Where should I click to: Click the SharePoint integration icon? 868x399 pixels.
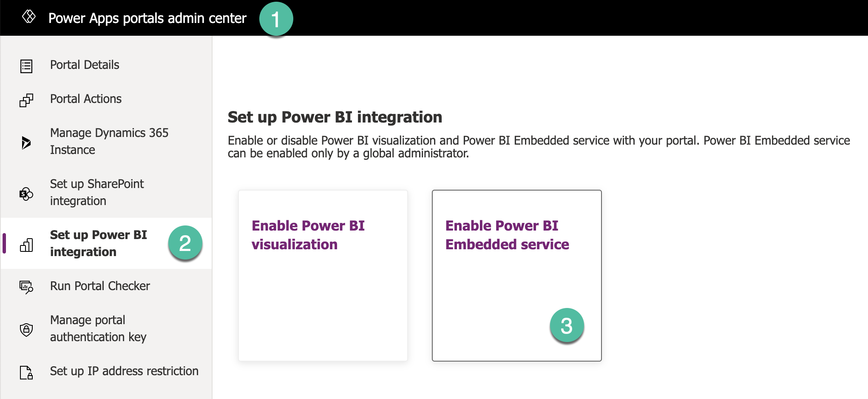(26, 194)
